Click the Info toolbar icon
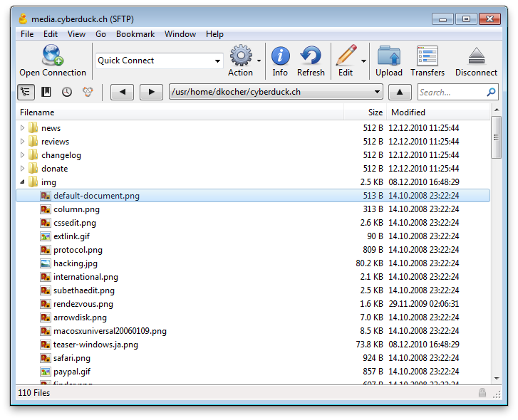Screen dimensions: 518x420 (280, 56)
